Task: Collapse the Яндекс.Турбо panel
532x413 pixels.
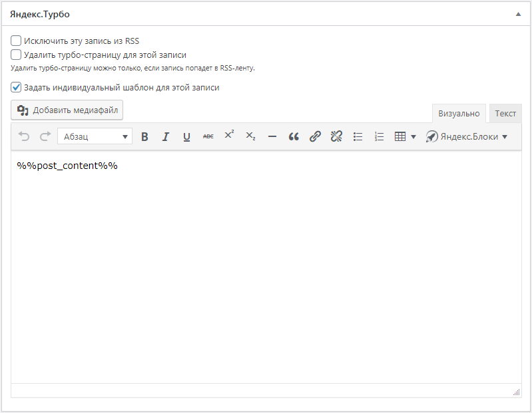Action: coord(518,14)
